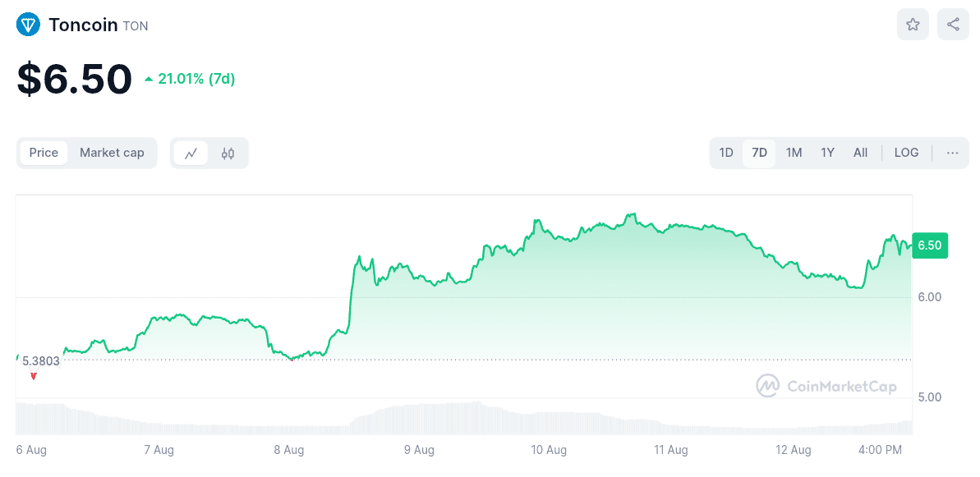Screen dimensions: 980x477
Task: Click the red low marker under 5.3803
Action: [x=33, y=375]
